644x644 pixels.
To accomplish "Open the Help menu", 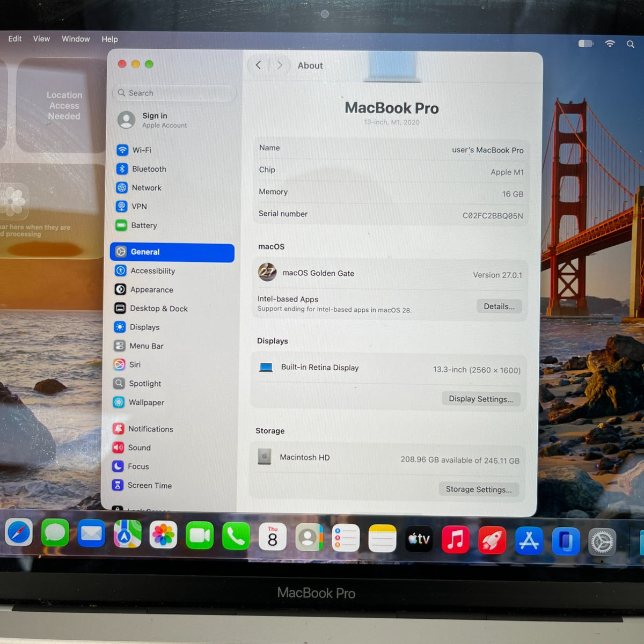I will pos(109,39).
